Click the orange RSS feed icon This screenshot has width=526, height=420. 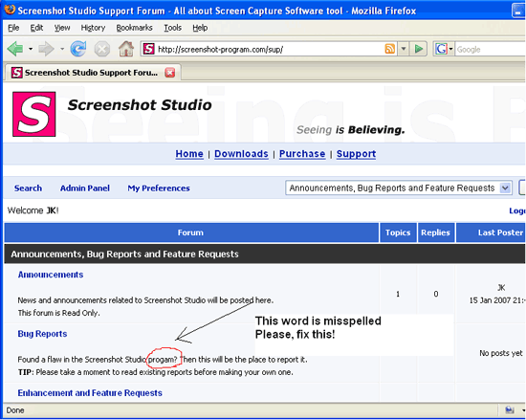coord(389,49)
